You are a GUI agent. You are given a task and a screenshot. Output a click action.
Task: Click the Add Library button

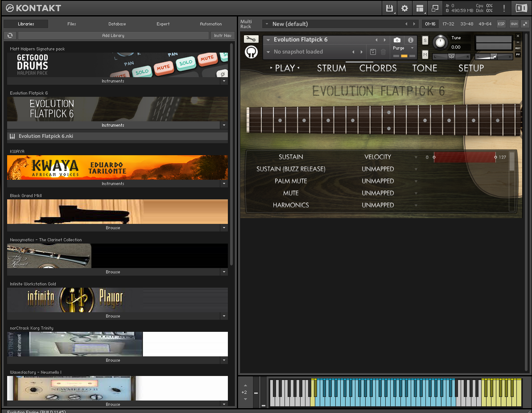(x=113, y=35)
